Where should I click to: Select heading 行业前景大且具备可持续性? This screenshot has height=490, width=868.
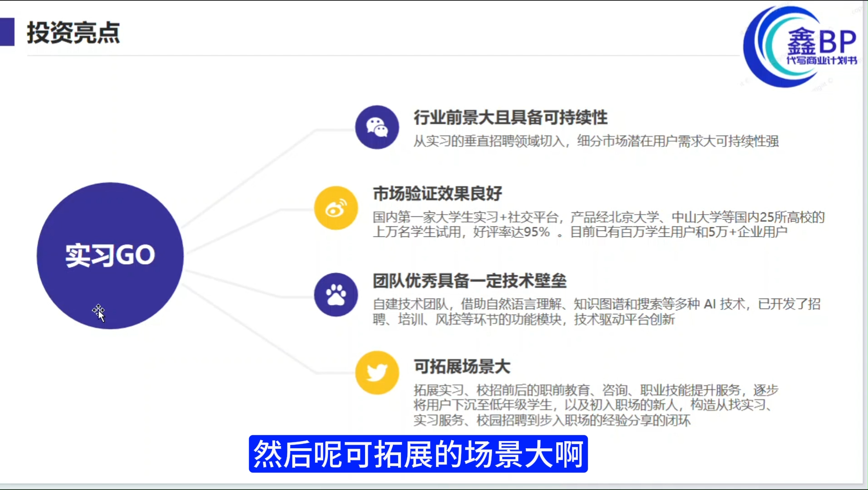pos(510,118)
